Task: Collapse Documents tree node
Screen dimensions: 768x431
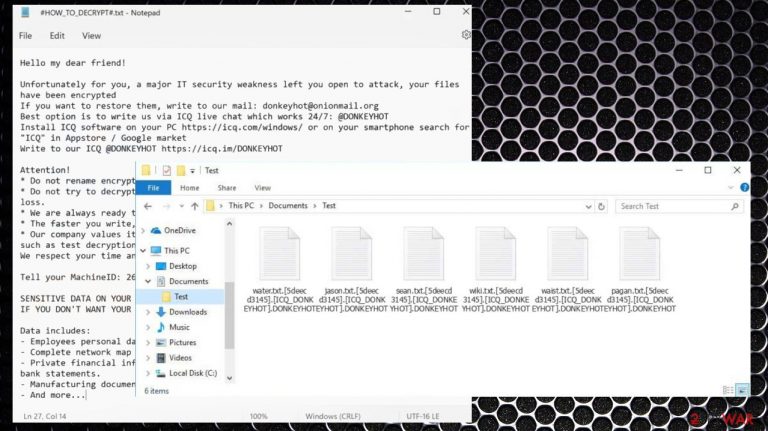Action: 148,281
